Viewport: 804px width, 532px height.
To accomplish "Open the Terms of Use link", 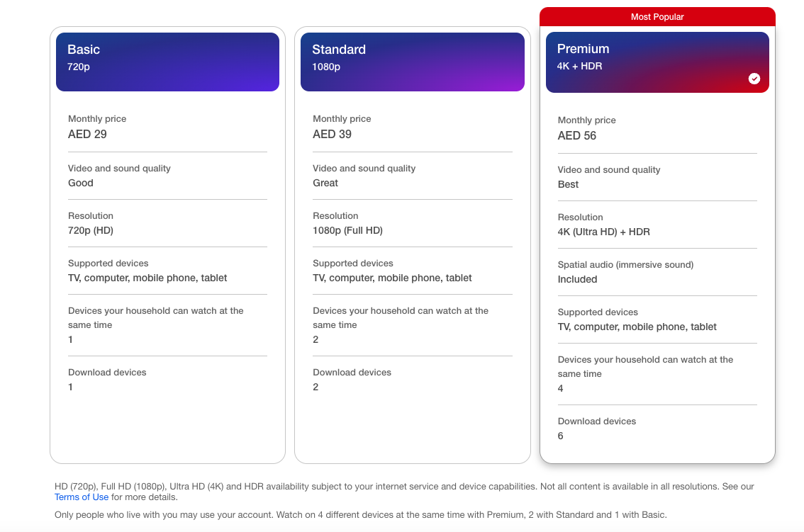I will (82, 497).
